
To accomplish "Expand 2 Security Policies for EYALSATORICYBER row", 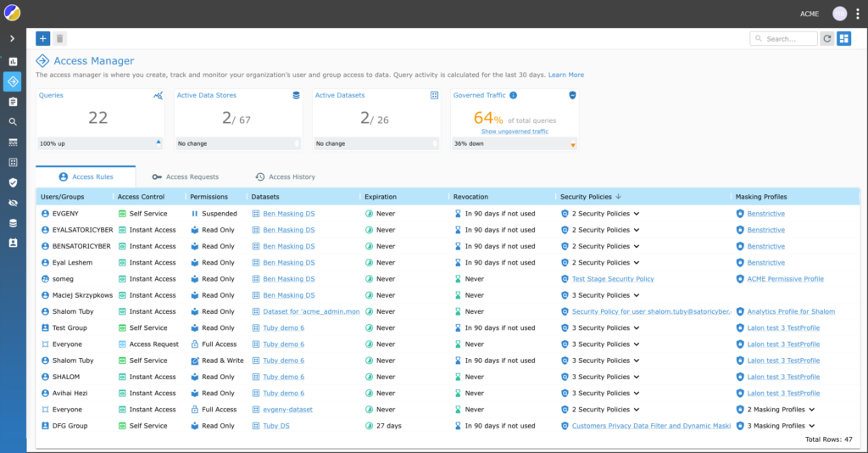I will pyautogui.click(x=637, y=230).
